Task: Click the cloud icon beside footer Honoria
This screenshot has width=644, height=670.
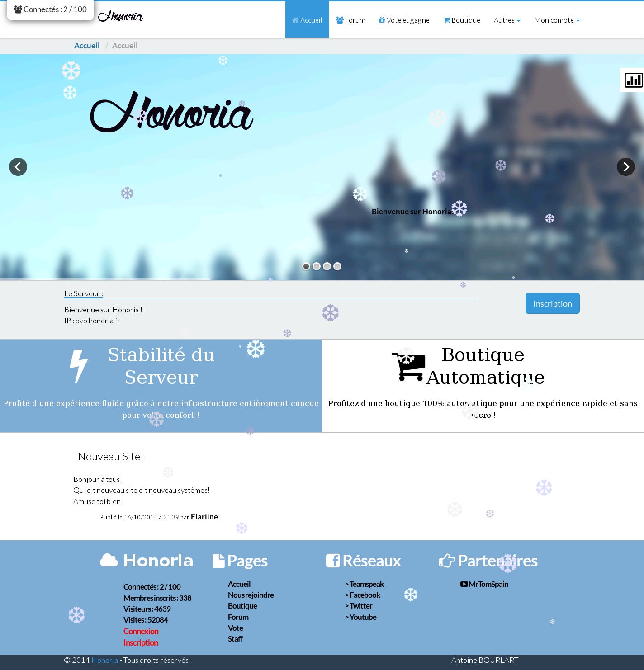Action: tap(109, 560)
